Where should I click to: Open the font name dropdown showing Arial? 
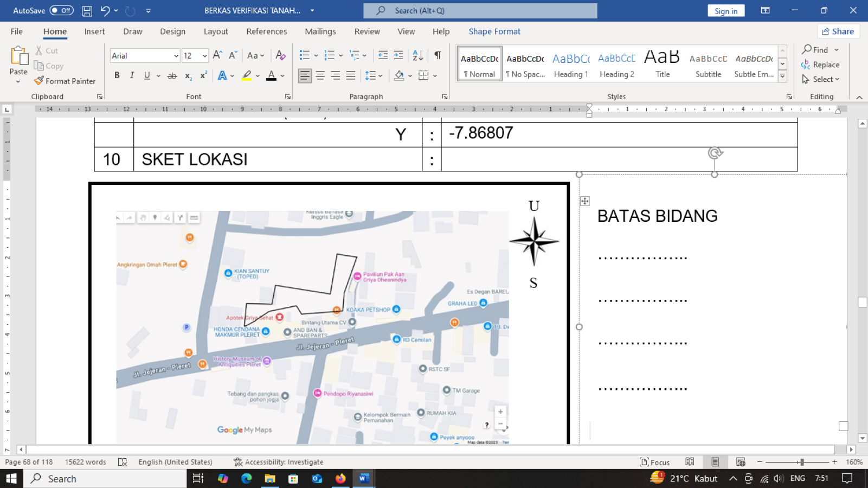coord(176,56)
